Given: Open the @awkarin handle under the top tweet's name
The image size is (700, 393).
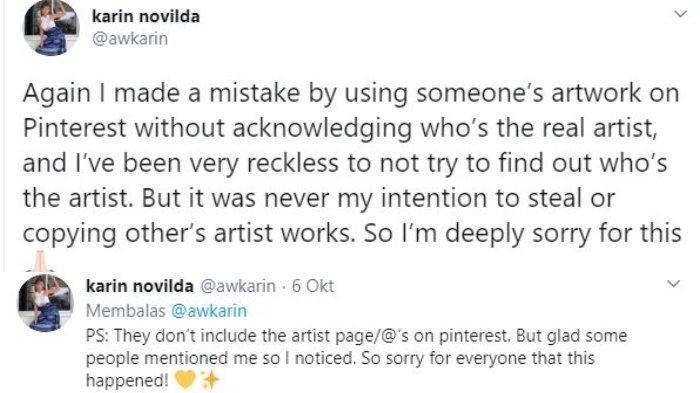Looking at the screenshot, I should 130,39.
